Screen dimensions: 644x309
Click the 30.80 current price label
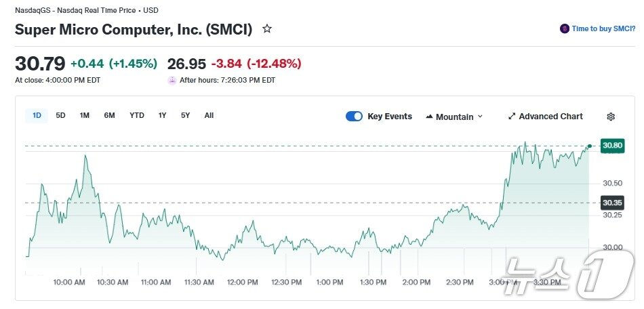tap(612, 145)
